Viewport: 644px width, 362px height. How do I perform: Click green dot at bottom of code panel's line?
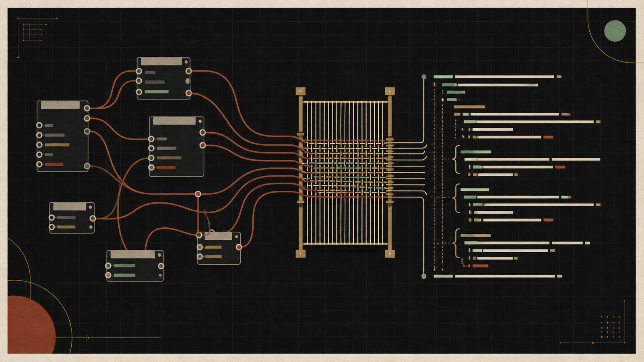pos(424,276)
